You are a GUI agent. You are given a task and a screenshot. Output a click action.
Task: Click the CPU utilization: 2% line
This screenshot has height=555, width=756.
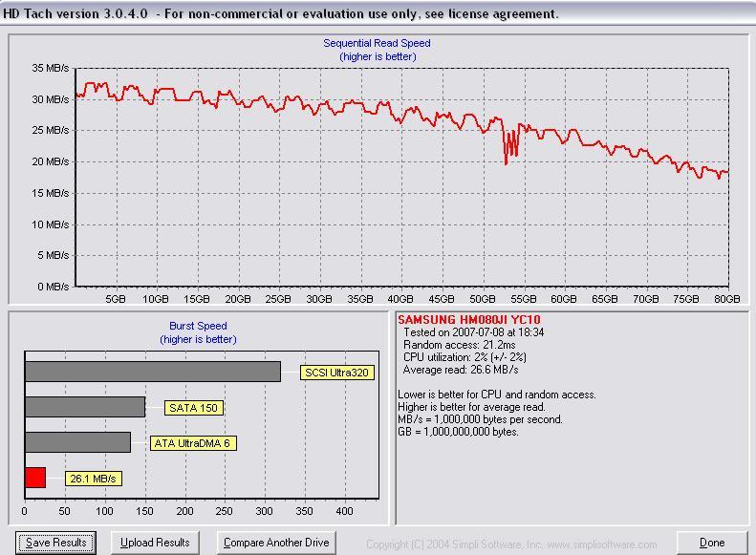(x=464, y=357)
